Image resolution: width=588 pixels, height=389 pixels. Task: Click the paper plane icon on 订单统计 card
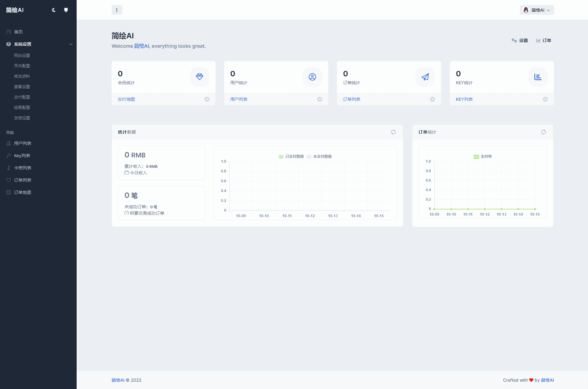coord(425,77)
